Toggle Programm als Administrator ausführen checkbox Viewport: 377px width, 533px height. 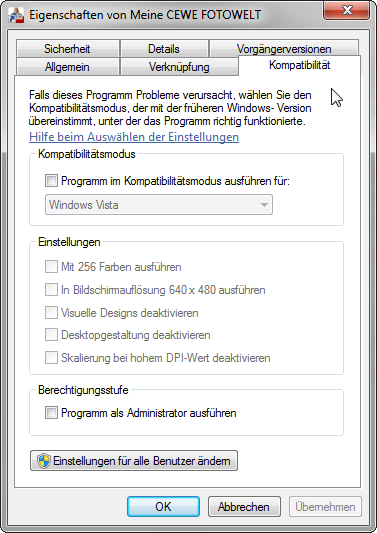51,413
